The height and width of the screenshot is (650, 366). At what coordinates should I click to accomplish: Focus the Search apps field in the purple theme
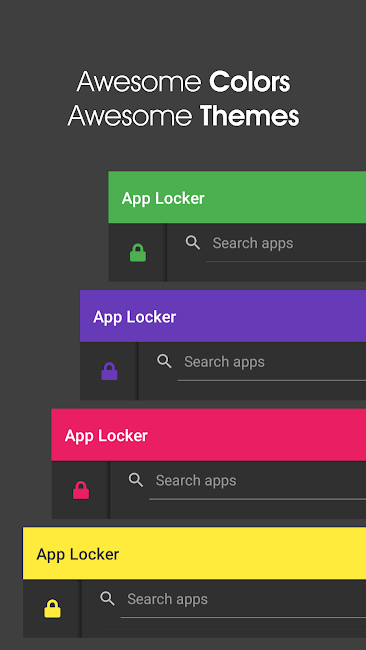(272, 366)
